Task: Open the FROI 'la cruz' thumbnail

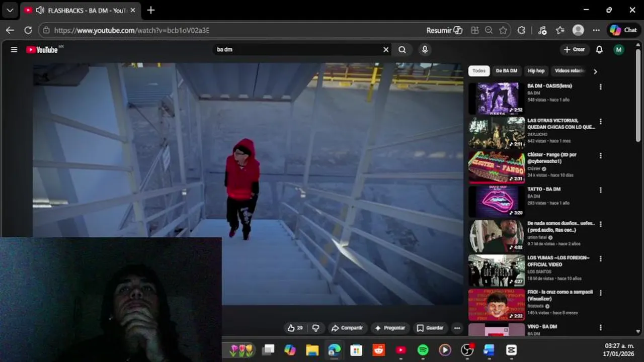Action: click(x=497, y=305)
